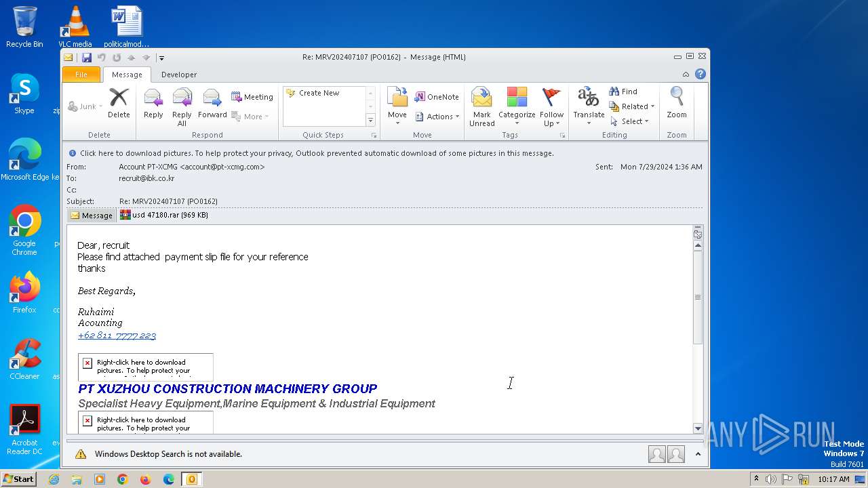Click the Save icon in quick access toolbar
The width and height of the screenshot is (868, 488).
(86, 58)
